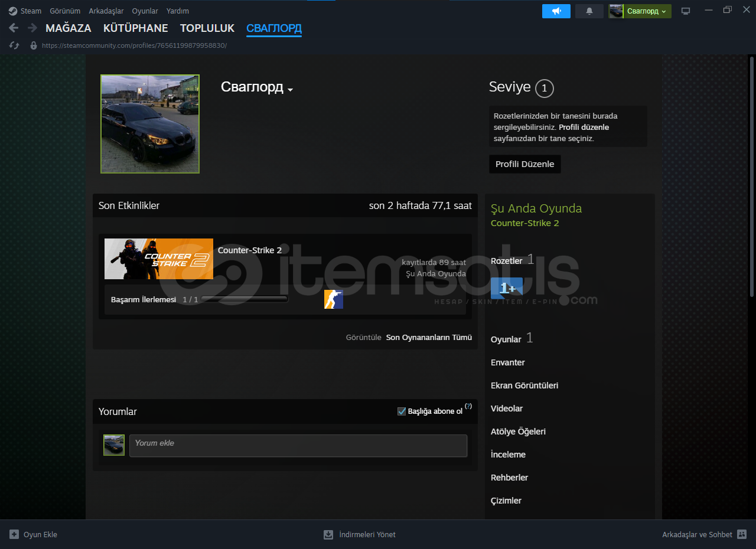Open the СВАГЛОРД profile tab
This screenshot has width=756, height=549.
click(x=274, y=28)
